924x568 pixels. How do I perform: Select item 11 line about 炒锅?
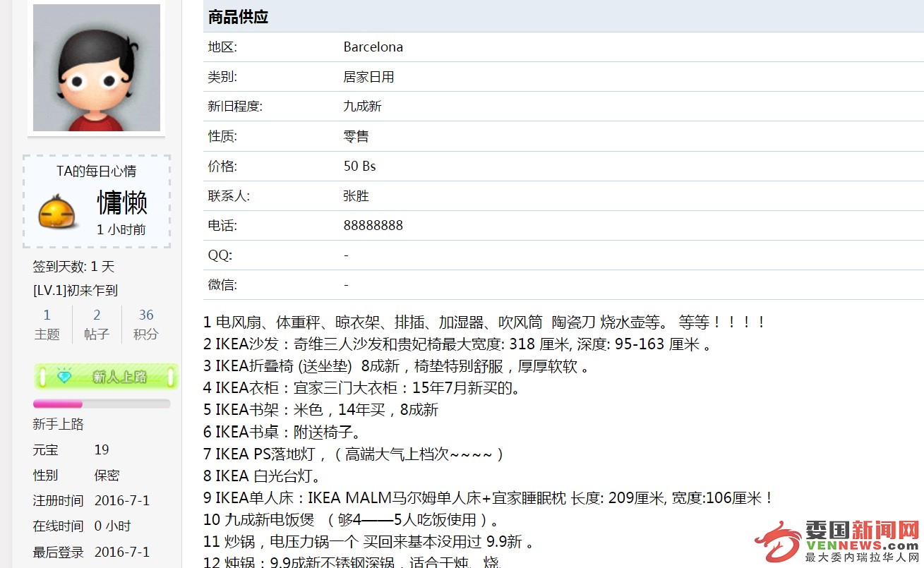tap(368, 542)
